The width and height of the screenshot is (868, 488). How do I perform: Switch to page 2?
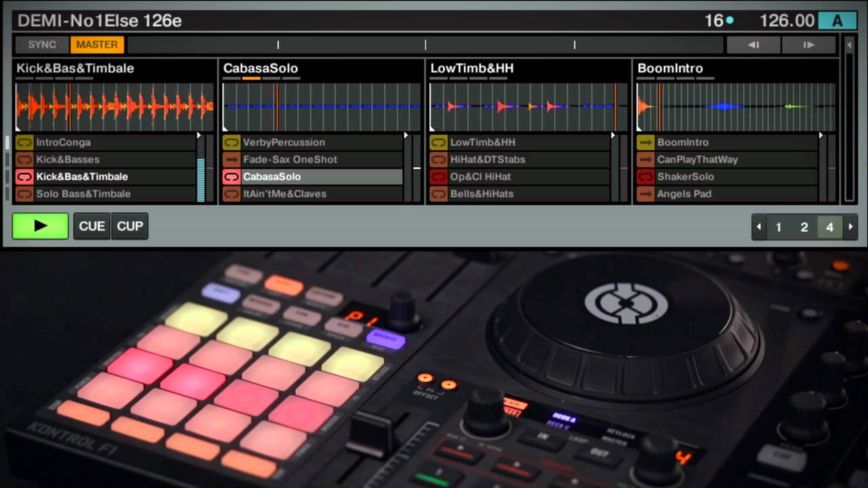[x=804, y=227]
